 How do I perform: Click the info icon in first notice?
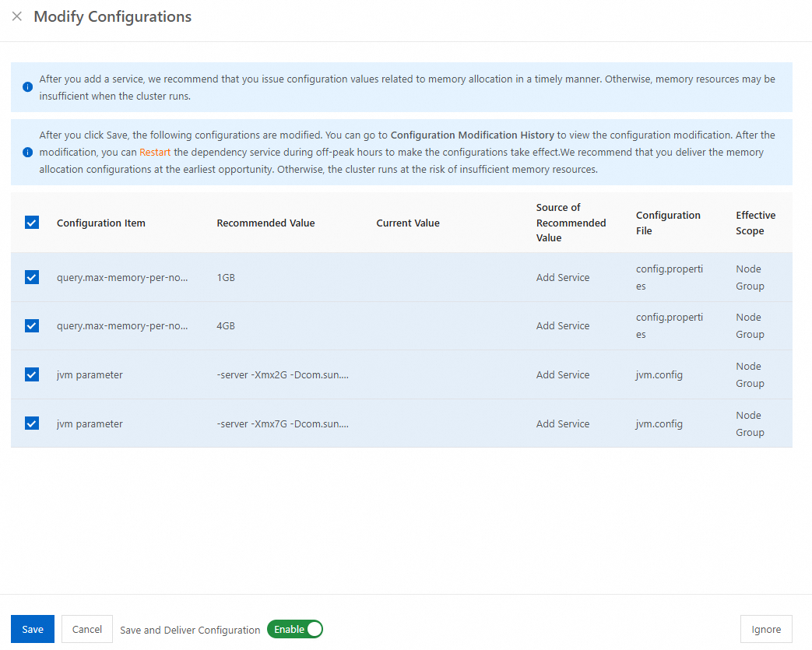[x=28, y=86]
